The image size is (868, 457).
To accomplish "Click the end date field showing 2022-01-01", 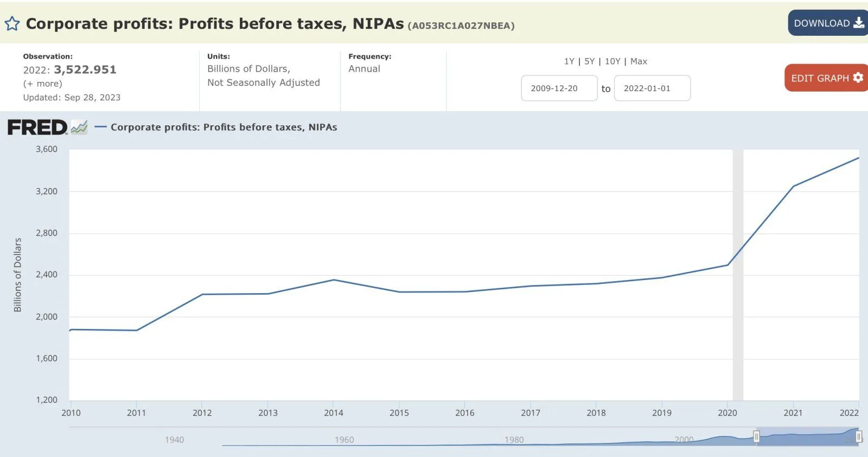I will tap(652, 88).
